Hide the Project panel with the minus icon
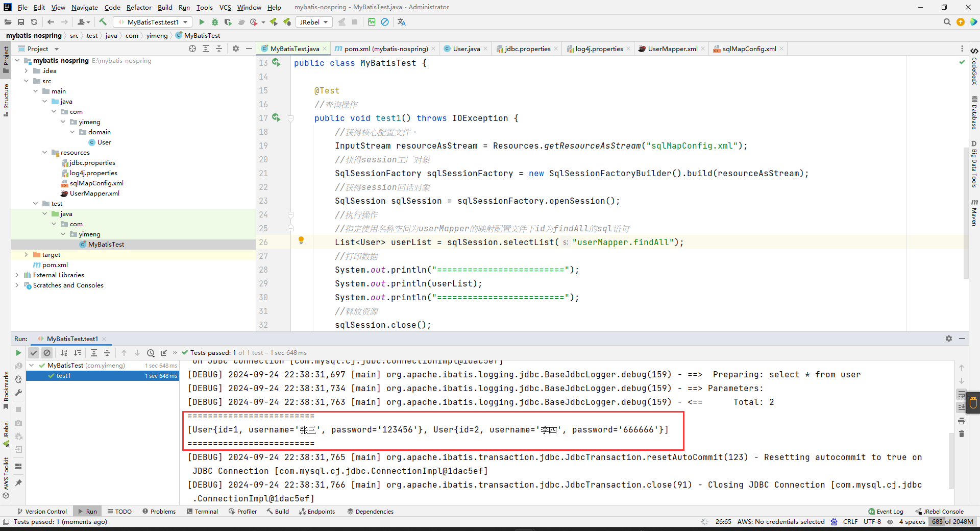Image resolution: width=980 pixels, height=531 pixels. (249, 49)
